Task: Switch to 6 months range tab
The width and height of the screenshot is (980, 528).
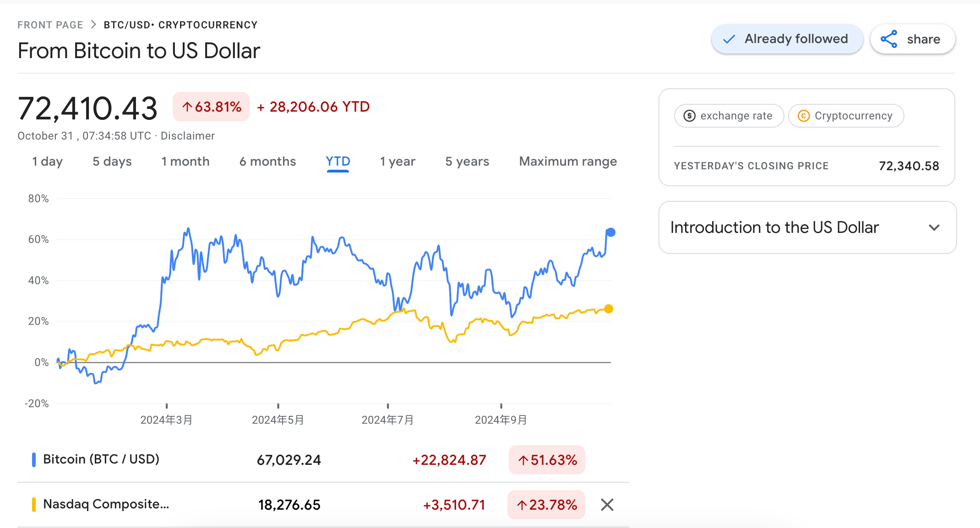Action: pyautogui.click(x=267, y=162)
